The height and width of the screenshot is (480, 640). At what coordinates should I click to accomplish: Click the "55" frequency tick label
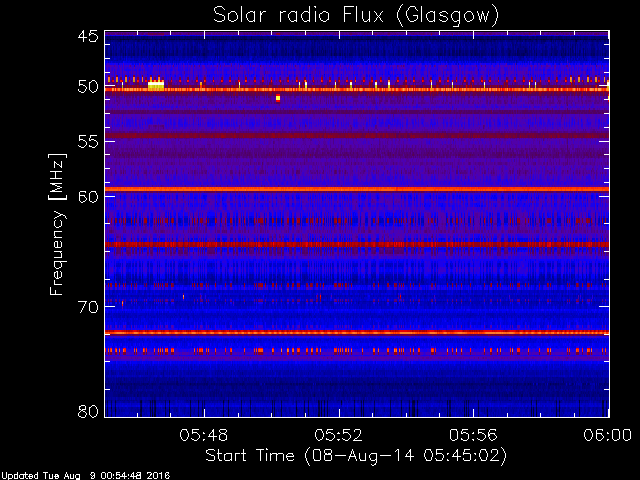88,142
